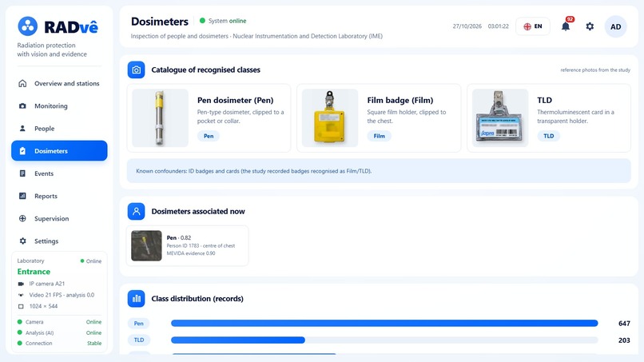Open the Film badge reference photo
This screenshot has height=362, width=644.
click(x=330, y=118)
